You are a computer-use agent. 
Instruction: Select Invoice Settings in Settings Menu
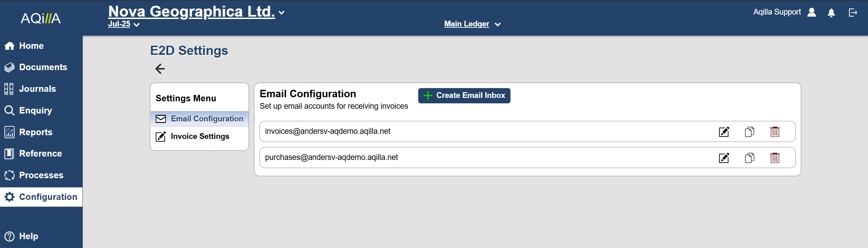199,136
